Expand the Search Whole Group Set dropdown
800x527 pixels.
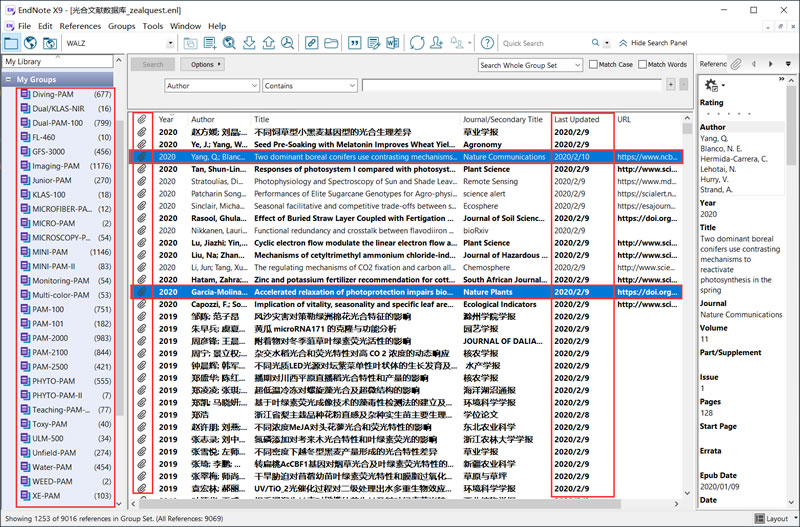pos(530,65)
